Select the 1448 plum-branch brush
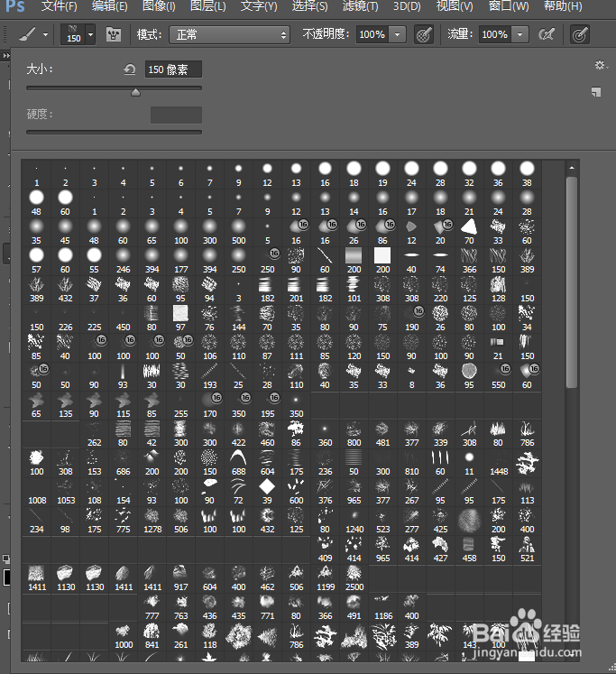The image size is (616, 674). pyautogui.click(x=499, y=463)
